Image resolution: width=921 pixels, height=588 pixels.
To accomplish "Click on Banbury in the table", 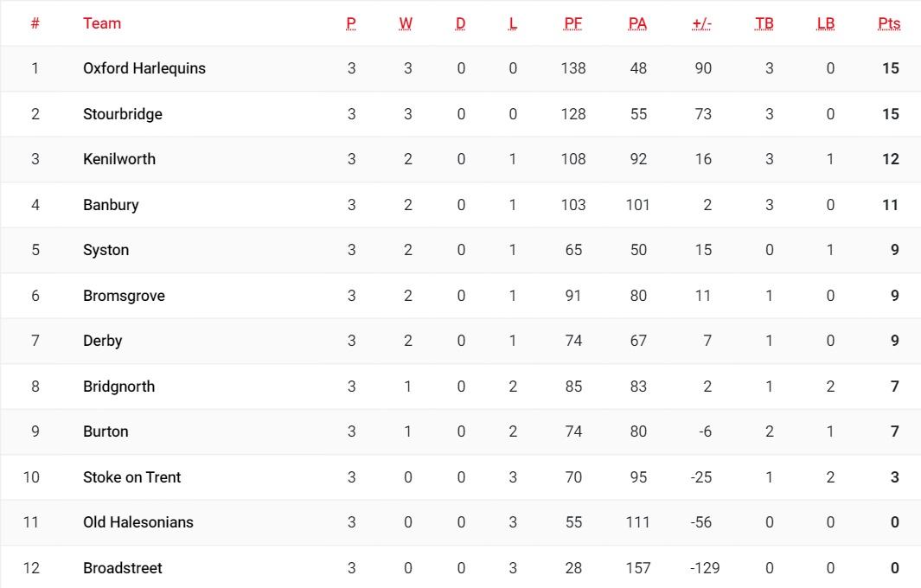I will coord(111,205).
